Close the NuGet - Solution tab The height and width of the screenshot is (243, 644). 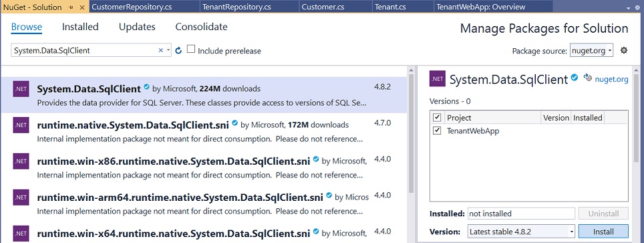pyautogui.click(x=82, y=7)
